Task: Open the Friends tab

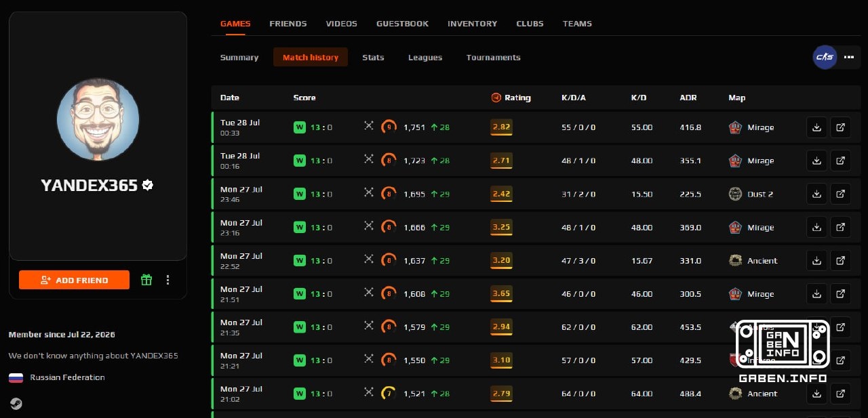Action: click(x=288, y=24)
